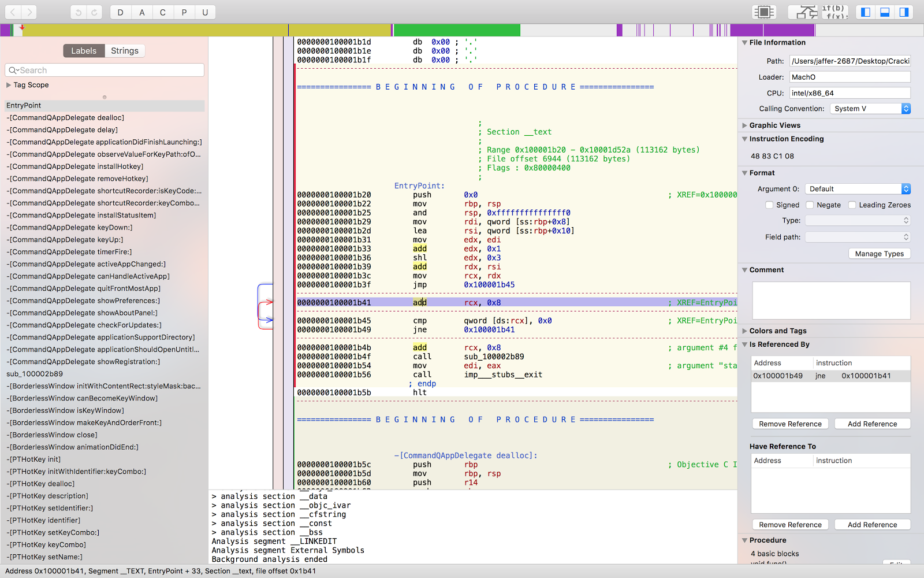
Task: Select the EntryPoint label
Action: click(105, 106)
